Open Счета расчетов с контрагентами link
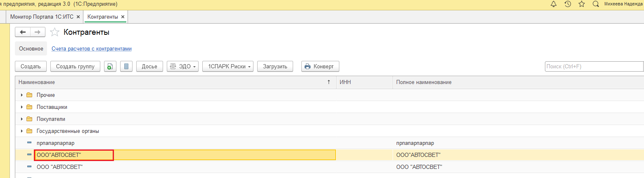This screenshot has width=644, height=178. coord(92,49)
